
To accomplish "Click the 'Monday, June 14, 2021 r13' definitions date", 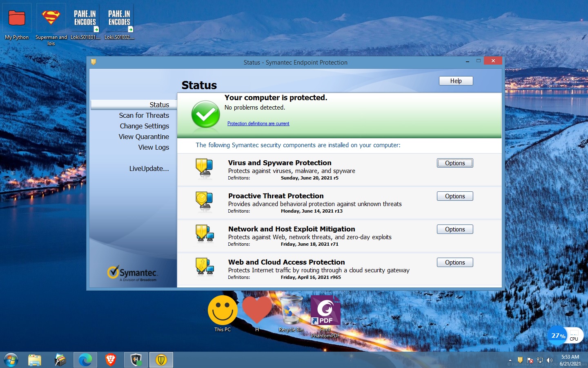I will click(x=312, y=211).
